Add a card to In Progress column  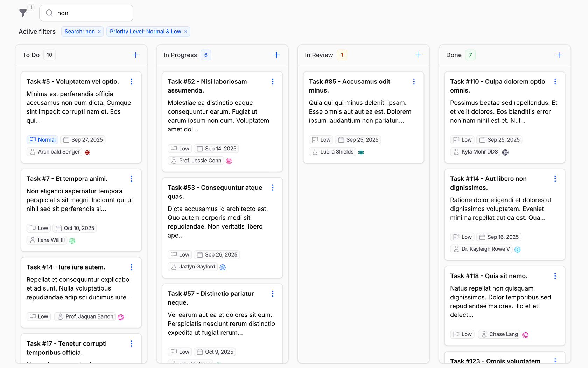coord(276,55)
